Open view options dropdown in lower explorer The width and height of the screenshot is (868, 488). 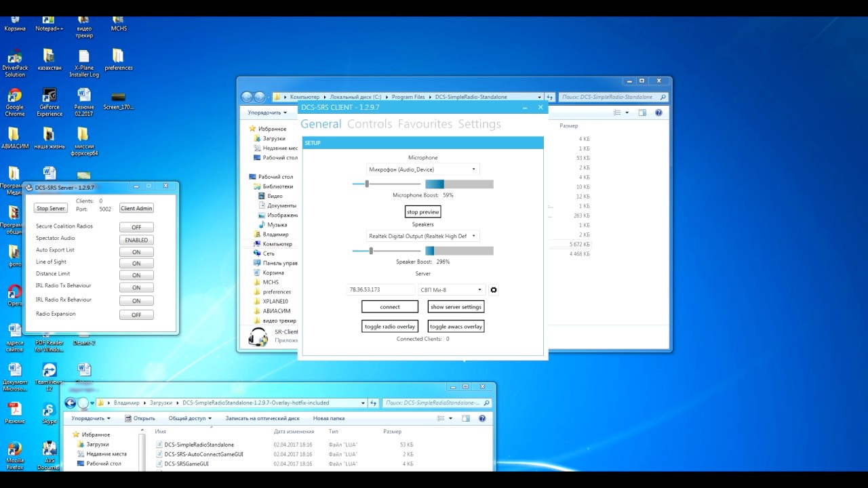450,419
